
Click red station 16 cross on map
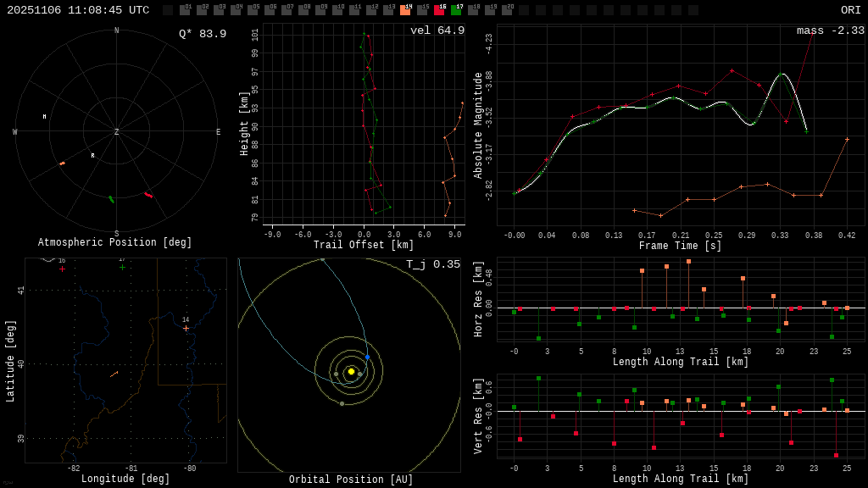pyautogui.click(x=62, y=269)
